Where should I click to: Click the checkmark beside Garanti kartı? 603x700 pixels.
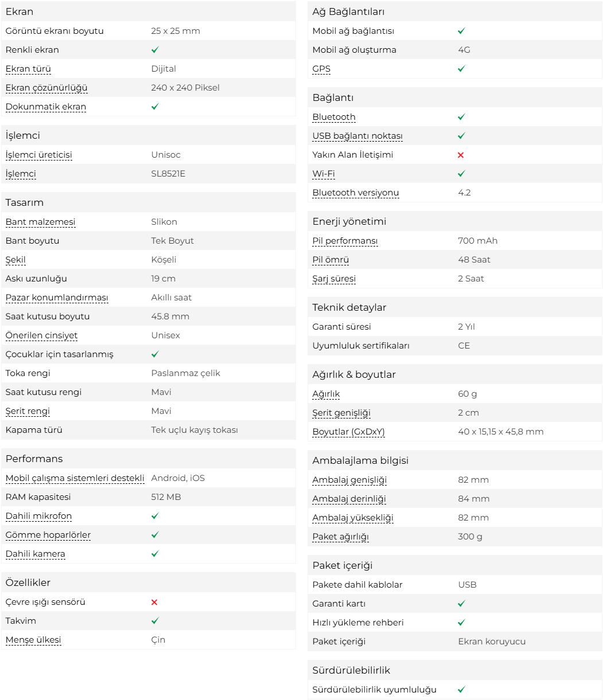coord(461,604)
